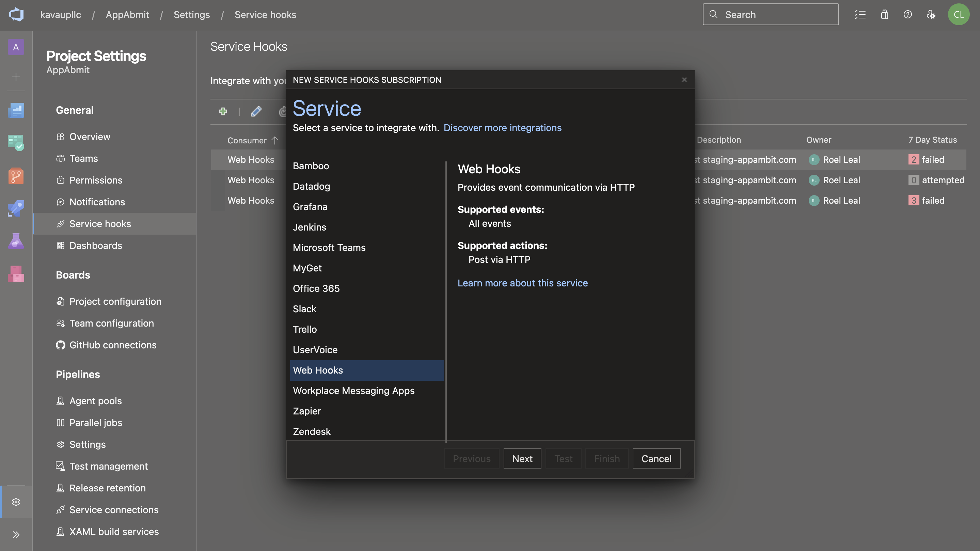Sort by Consumer column header arrow

[x=275, y=140]
